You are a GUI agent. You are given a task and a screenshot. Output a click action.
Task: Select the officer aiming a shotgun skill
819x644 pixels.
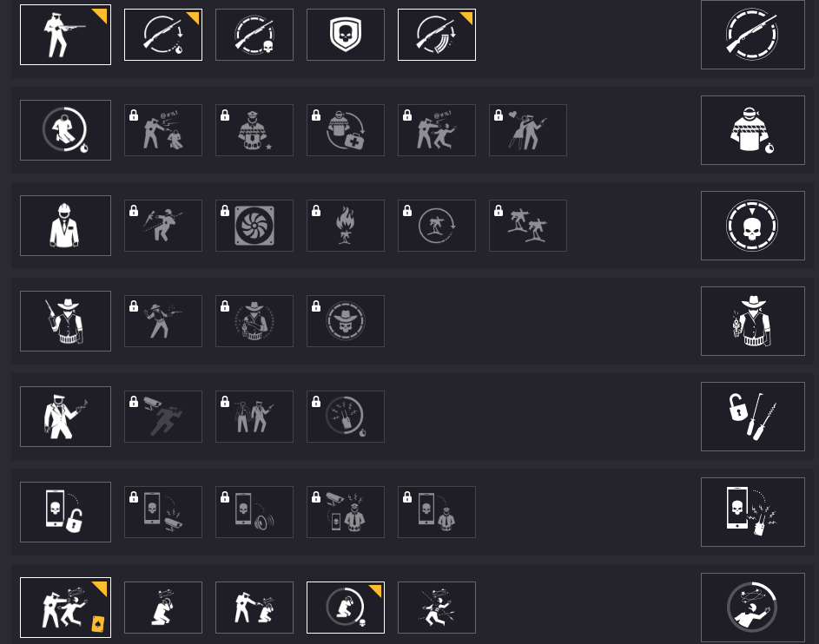point(65,35)
